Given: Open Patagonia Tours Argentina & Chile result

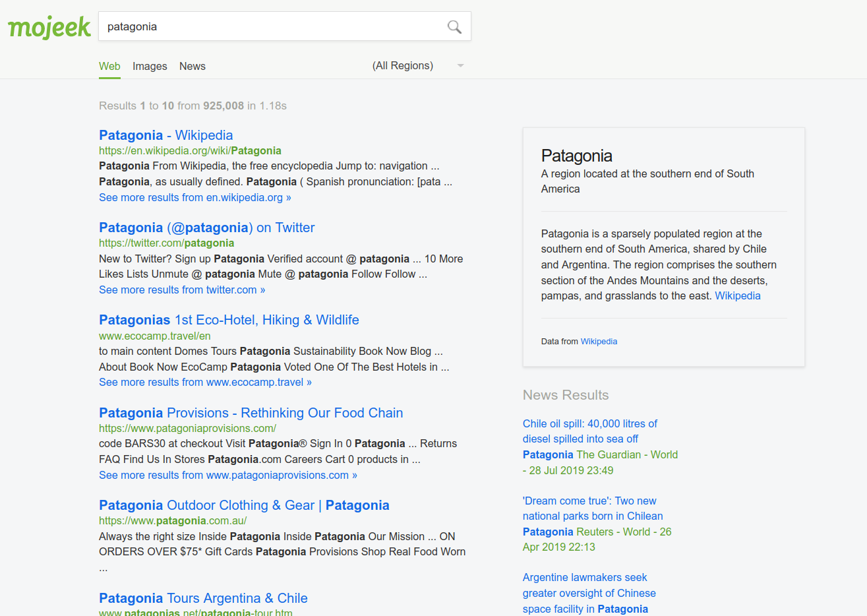Looking at the screenshot, I should click(203, 598).
